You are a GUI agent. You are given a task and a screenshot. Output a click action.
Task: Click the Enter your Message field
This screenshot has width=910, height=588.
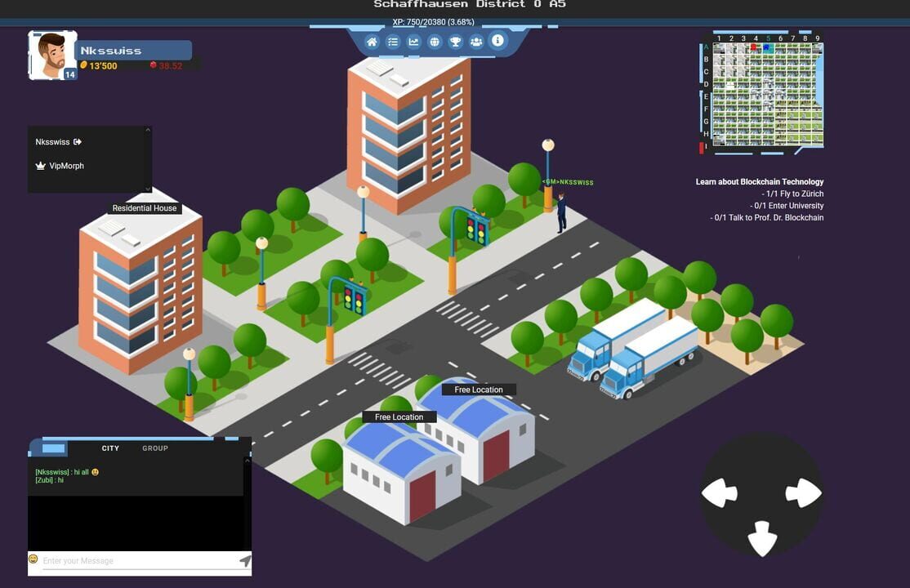[123, 560]
